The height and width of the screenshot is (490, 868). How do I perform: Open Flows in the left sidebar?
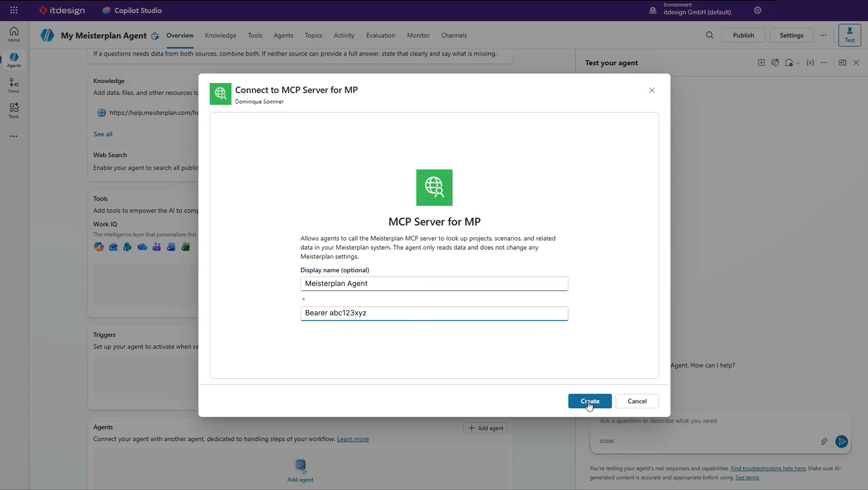point(14,85)
